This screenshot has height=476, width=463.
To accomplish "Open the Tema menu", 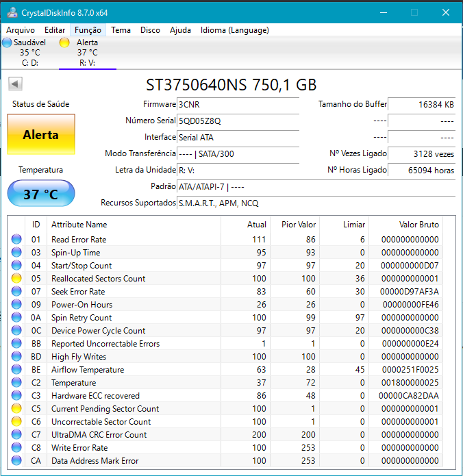I will coord(121,30).
